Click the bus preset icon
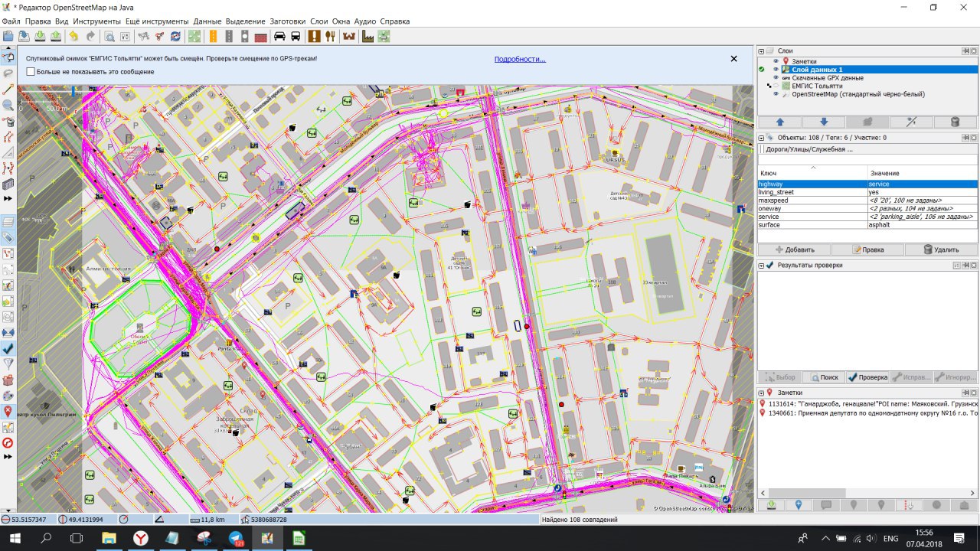 pos(296,36)
